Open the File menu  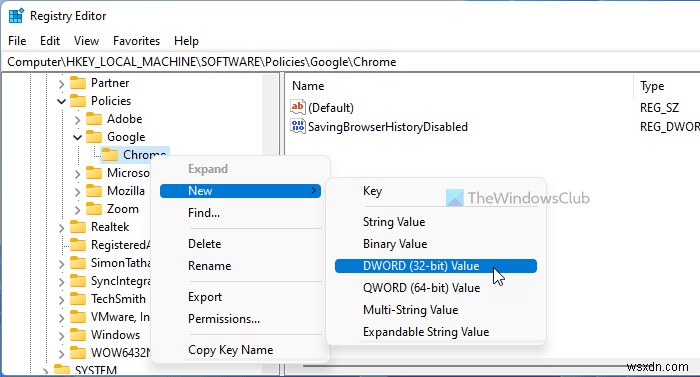tap(17, 41)
